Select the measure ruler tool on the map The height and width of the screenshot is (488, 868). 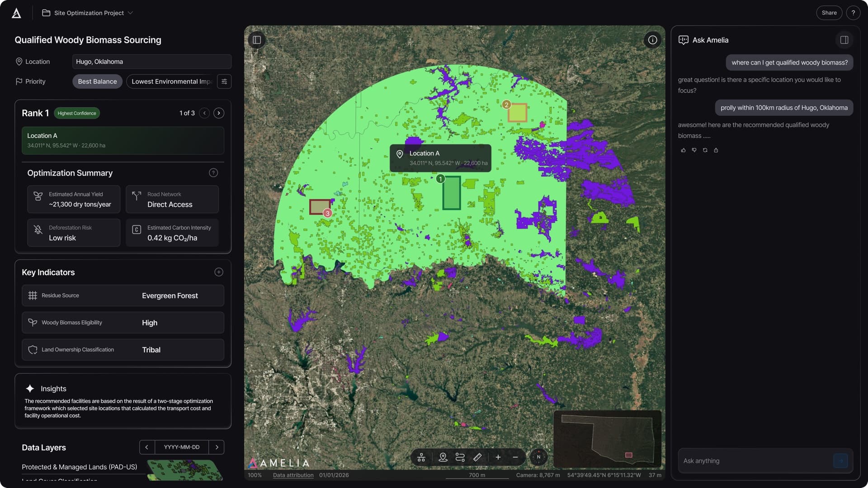477,457
